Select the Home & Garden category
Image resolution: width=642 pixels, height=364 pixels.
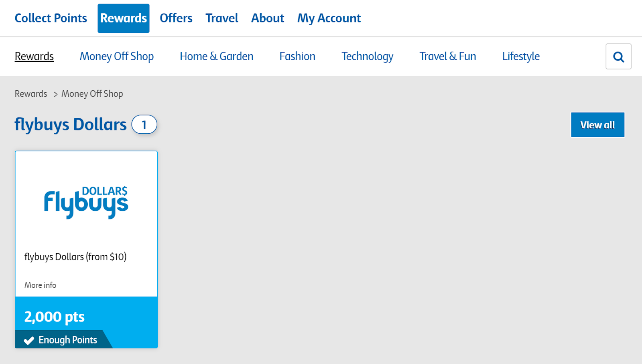[x=217, y=56]
